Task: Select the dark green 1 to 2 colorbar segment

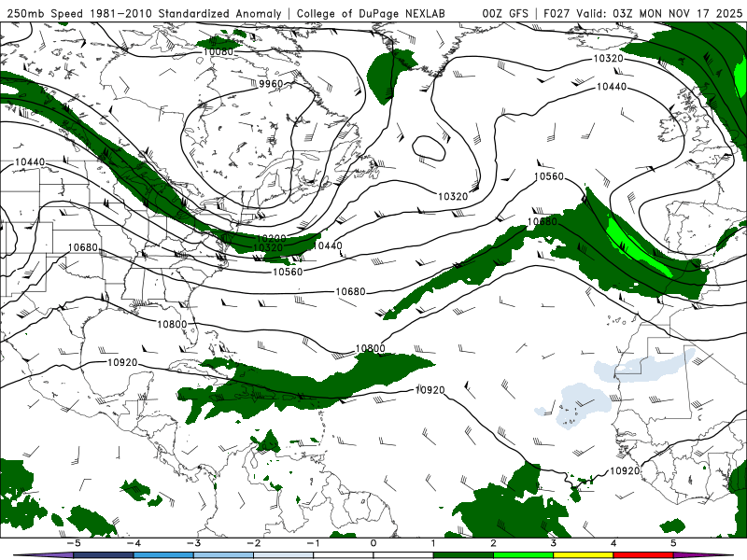Action: click(x=463, y=555)
